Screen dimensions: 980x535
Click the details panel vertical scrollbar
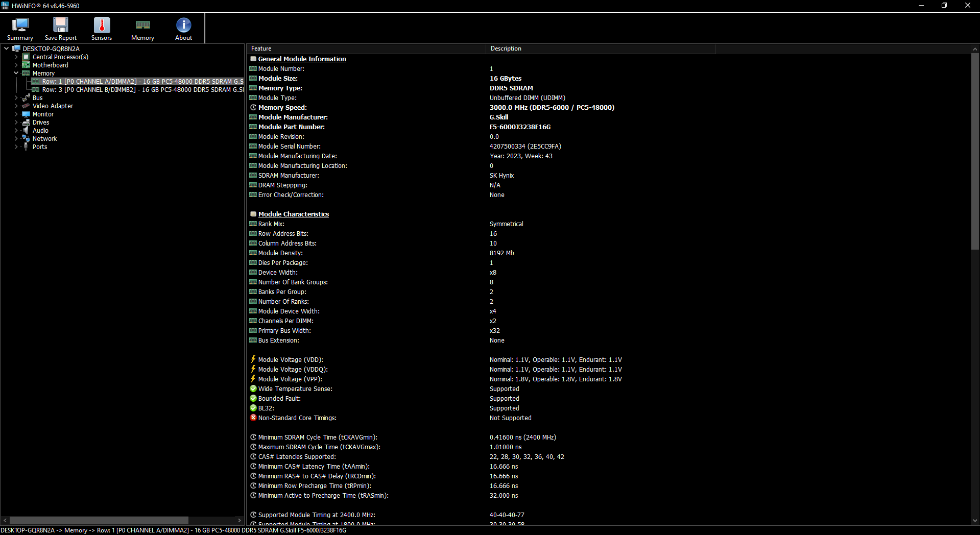pyautogui.click(x=975, y=152)
